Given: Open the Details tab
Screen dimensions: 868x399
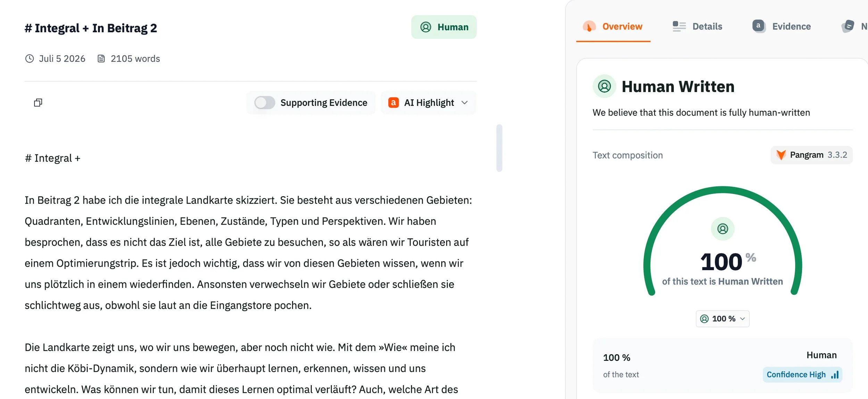Looking at the screenshot, I should tap(697, 27).
